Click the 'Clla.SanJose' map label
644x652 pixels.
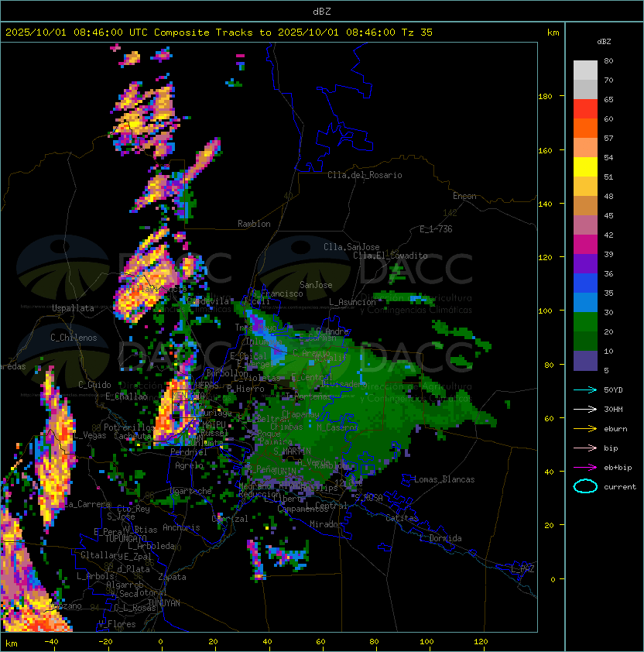[x=351, y=247]
